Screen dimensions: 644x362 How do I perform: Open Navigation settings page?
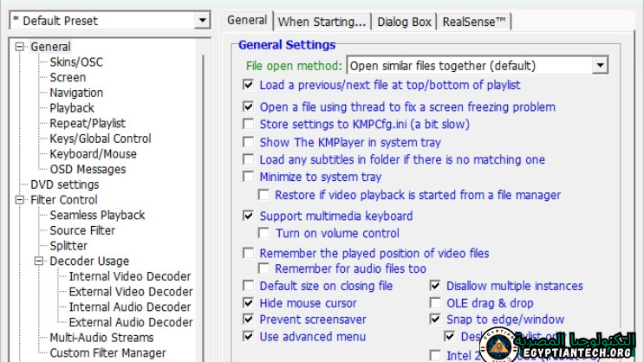click(x=76, y=93)
